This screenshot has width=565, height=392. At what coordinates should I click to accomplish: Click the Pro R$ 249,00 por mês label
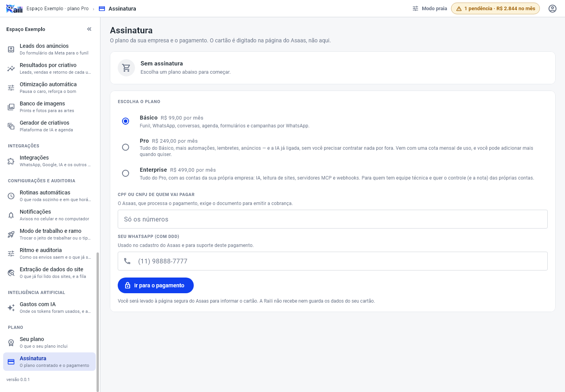[x=169, y=141]
